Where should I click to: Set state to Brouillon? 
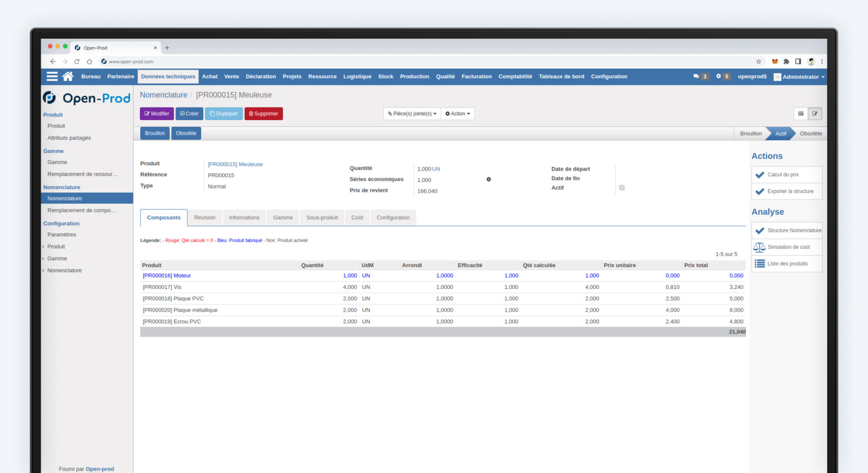coord(154,133)
